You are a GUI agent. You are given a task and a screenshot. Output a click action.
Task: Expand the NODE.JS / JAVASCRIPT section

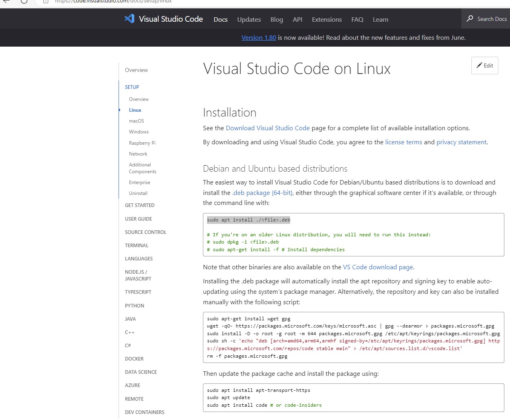[x=138, y=275]
